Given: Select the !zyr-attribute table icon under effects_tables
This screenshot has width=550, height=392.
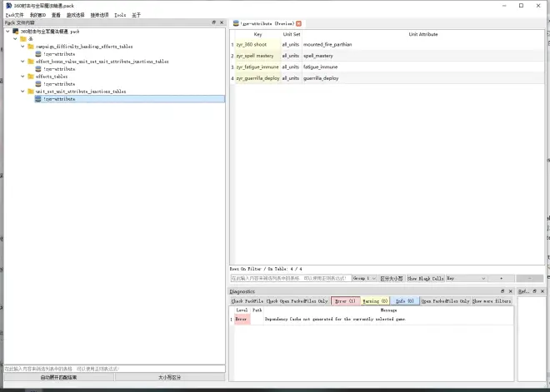Looking at the screenshot, I should tap(38, 84).
